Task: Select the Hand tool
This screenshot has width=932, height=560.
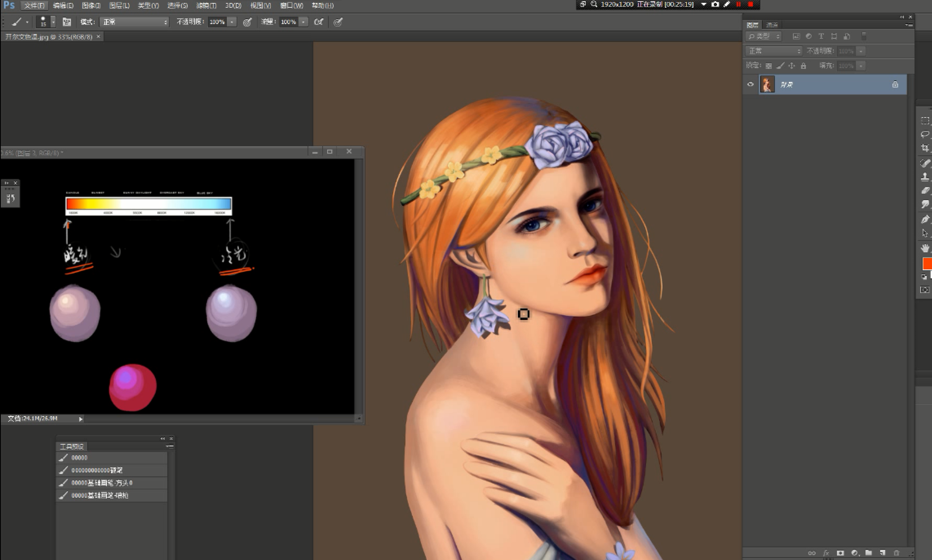Action: pyautogui.click(x=925, y=248)
